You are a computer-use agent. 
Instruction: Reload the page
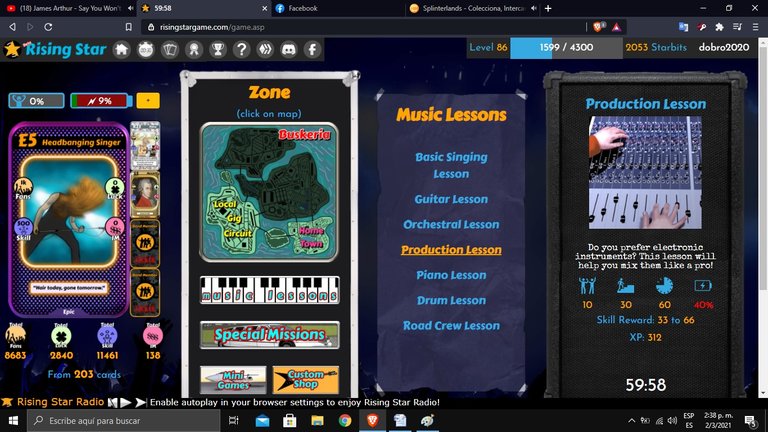[48, 27]
